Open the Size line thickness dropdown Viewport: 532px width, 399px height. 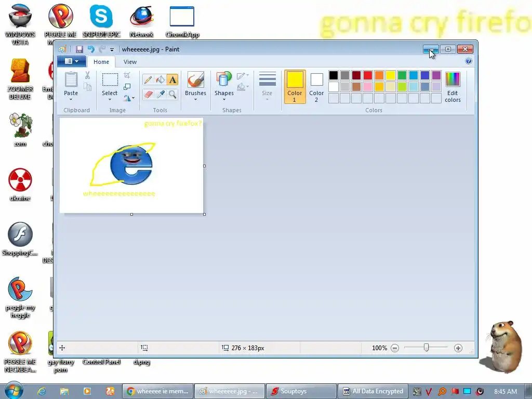(x=268, y=87)
